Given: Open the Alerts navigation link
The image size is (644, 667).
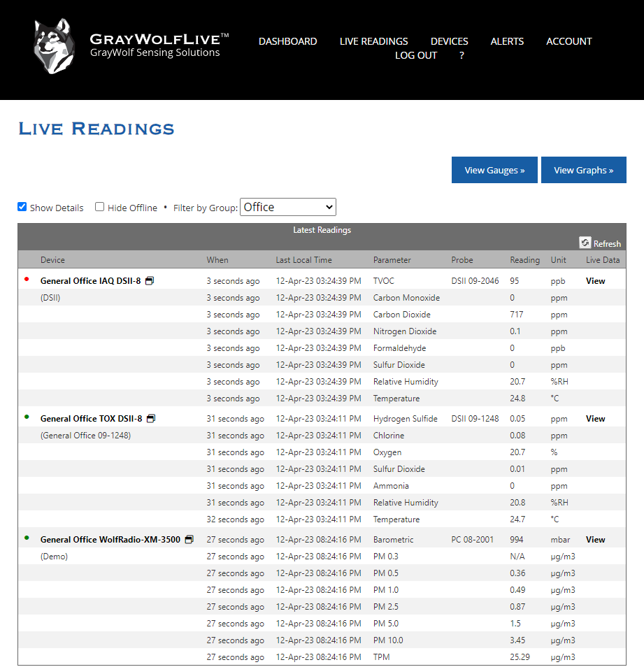Looking at the screenshot, I should (x=507, y=41).
